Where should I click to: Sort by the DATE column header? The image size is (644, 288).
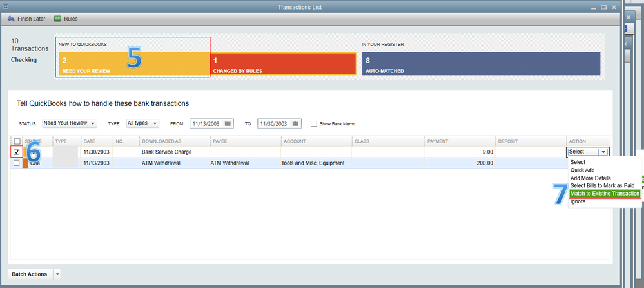[x=97, y=141]
